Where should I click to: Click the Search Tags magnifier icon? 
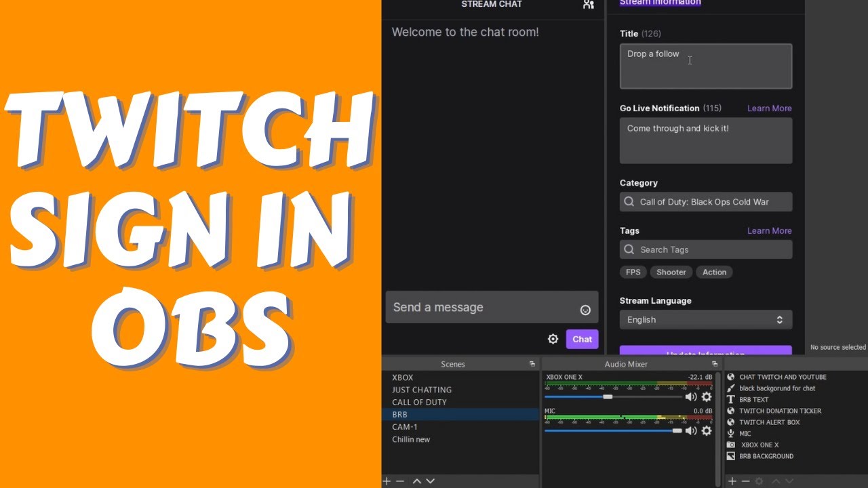tap(629, 249)
